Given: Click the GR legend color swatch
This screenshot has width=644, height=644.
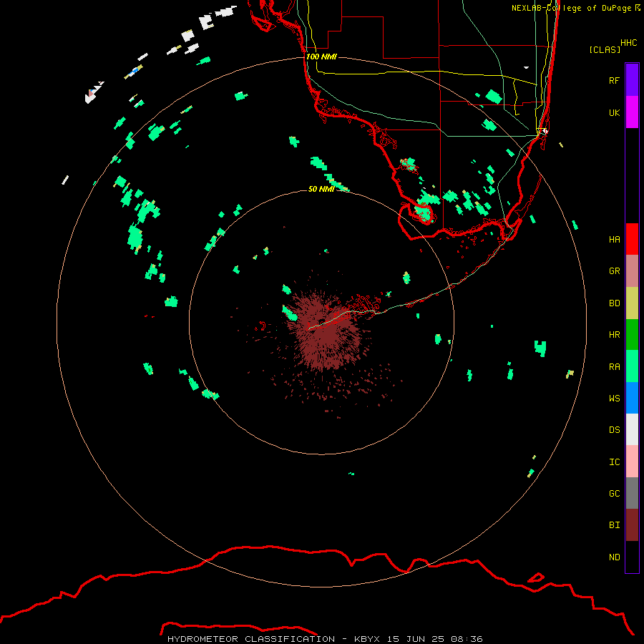Looking at the screenshot, I should tap(632, 270).
